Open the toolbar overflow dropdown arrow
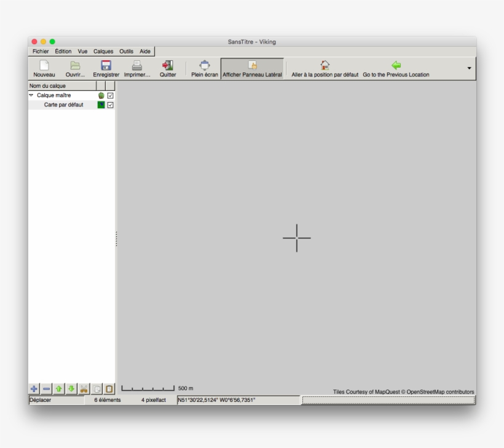The image size is (504, 448). pyautogui.click(x=470, y=68)
